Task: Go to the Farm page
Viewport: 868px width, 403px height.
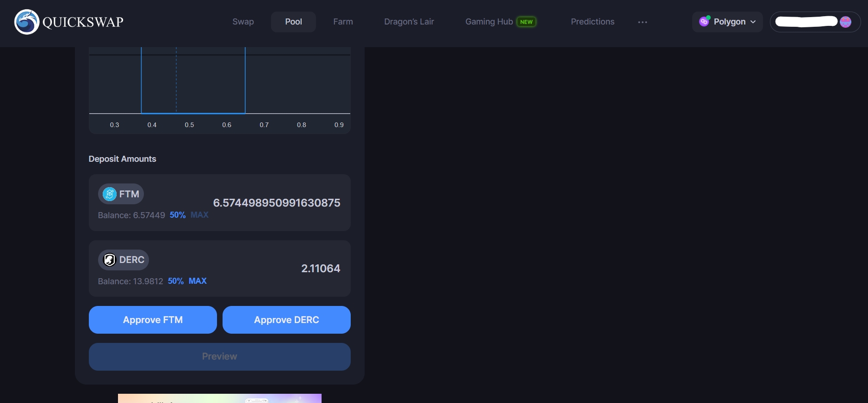Action: pos(343,22)
